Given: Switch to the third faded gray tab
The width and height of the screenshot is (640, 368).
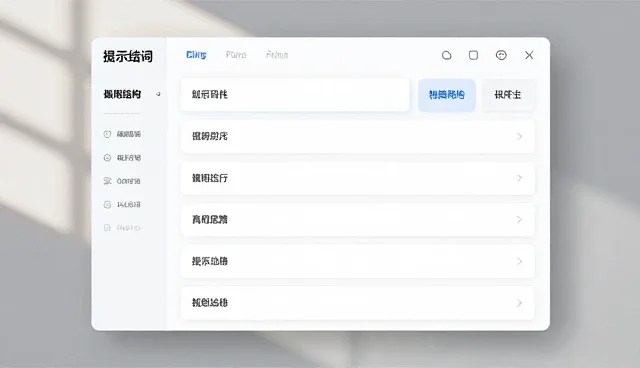Looking at the screenshot, I should 277,55.
